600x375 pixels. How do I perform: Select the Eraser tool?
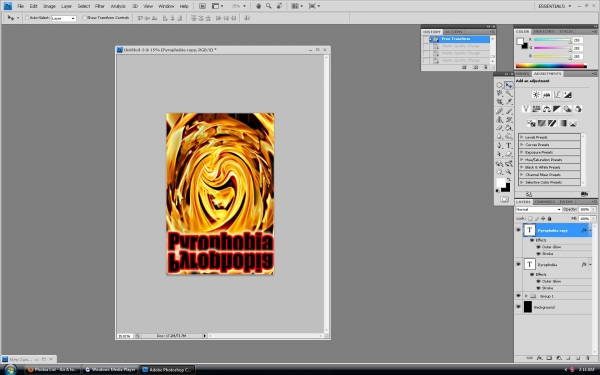point(499,128)
